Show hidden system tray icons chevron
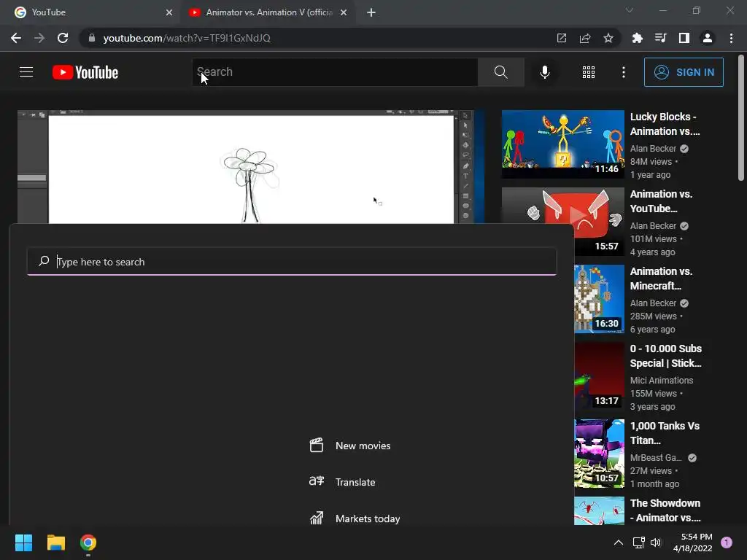 pos(618,542)
